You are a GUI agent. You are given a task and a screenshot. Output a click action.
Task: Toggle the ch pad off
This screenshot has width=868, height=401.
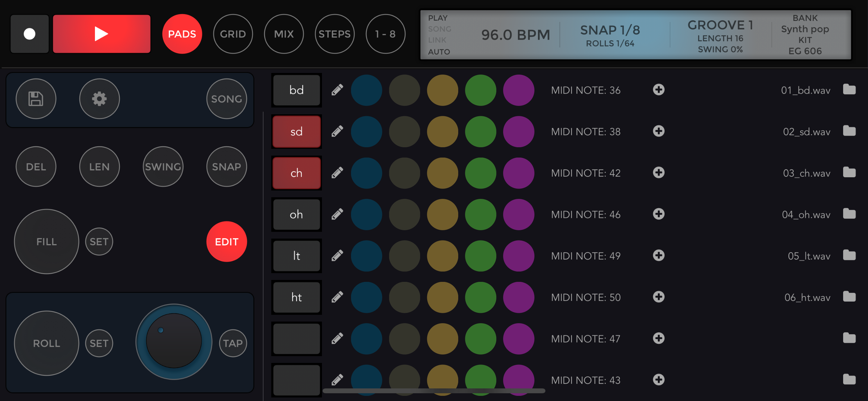click(296, 173)
